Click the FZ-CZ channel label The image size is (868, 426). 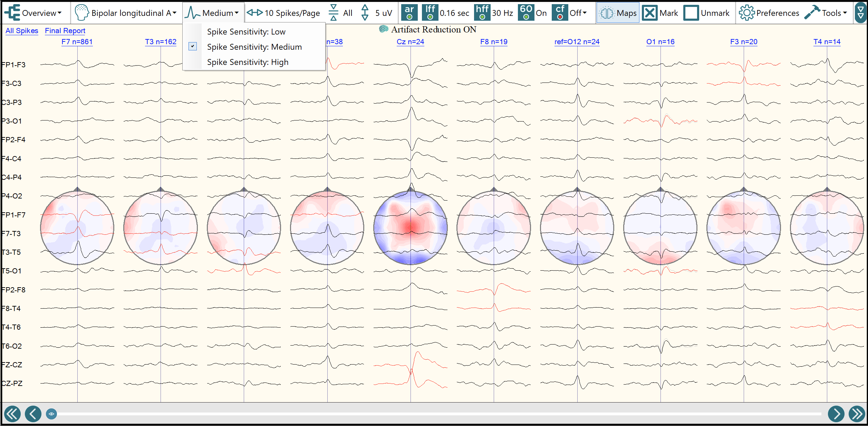point(12,365)
